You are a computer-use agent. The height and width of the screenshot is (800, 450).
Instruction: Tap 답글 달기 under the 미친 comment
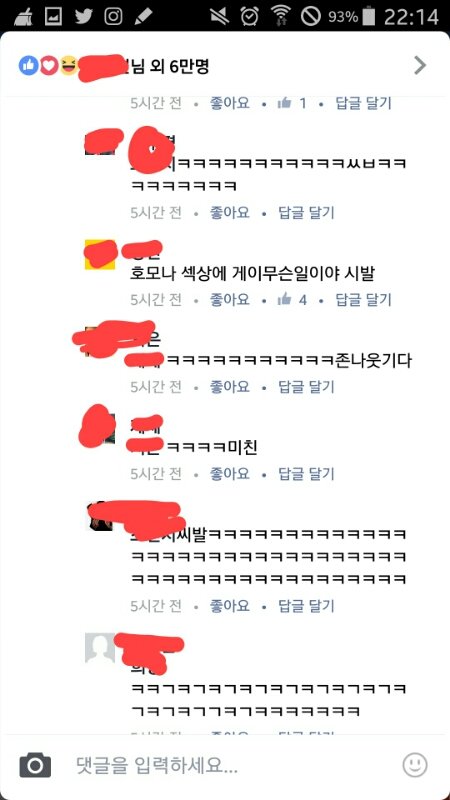point(306,474)
